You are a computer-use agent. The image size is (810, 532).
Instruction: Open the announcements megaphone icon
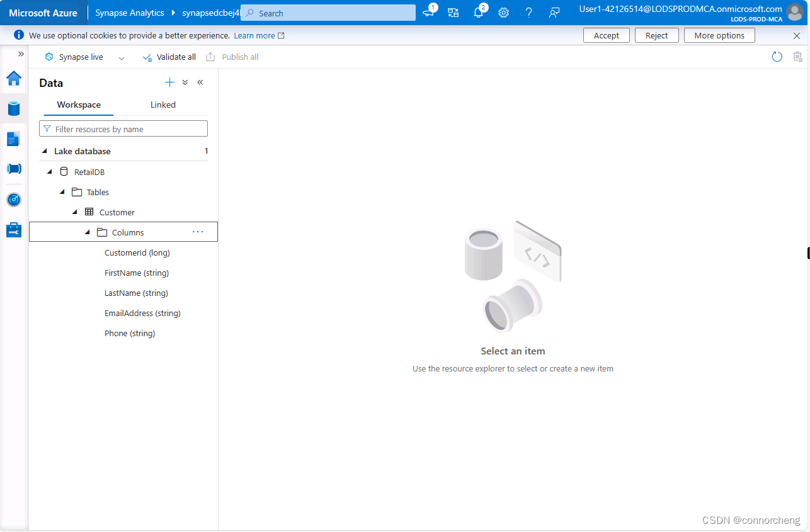429,13
